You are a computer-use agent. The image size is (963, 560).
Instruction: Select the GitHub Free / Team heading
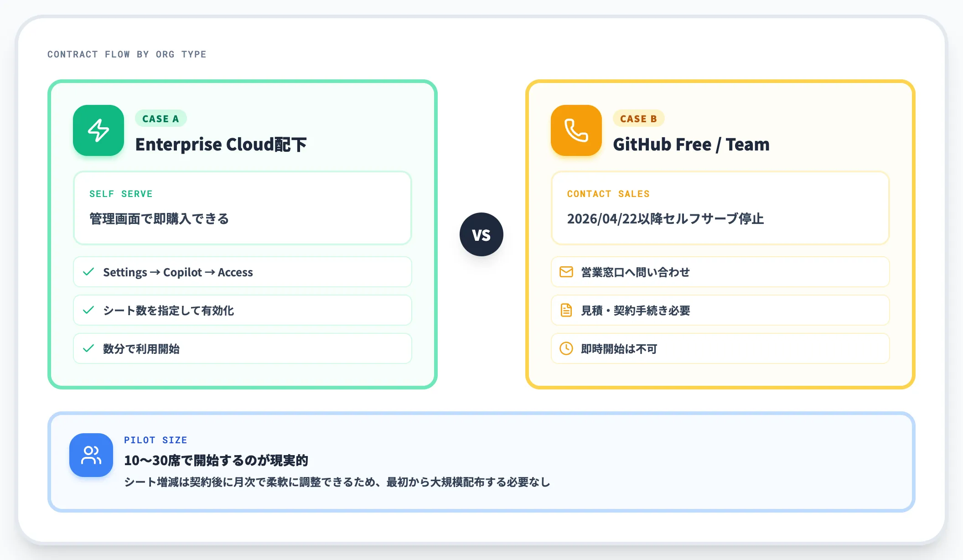coord(691,145)
